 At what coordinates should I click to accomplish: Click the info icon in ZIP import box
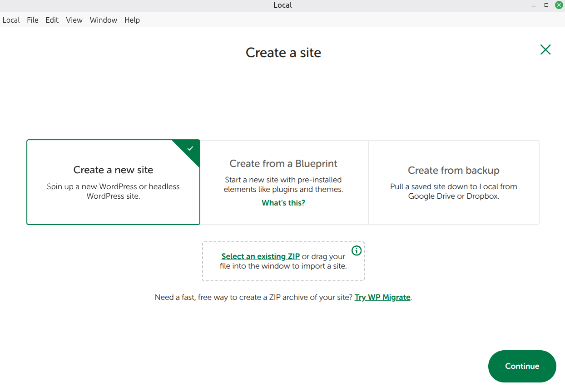point(357,250)
